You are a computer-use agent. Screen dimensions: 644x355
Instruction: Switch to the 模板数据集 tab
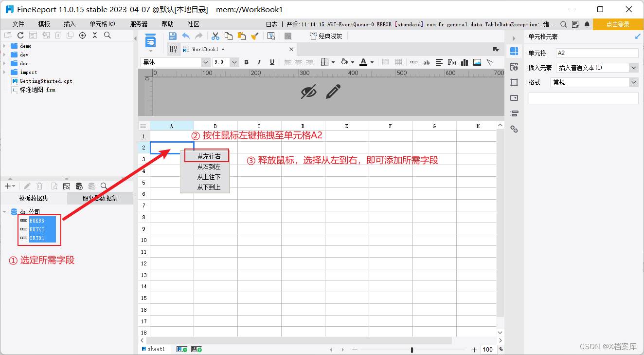34,198
